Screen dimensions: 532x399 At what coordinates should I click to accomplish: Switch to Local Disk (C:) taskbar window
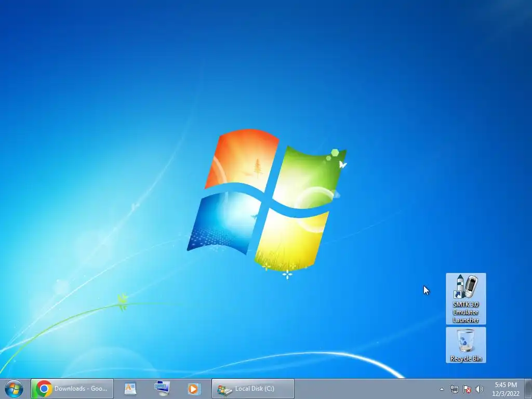pos(253,389)
